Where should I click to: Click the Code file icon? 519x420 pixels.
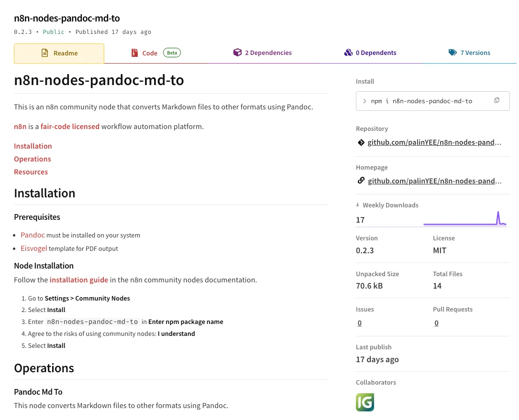click(134, 53)
